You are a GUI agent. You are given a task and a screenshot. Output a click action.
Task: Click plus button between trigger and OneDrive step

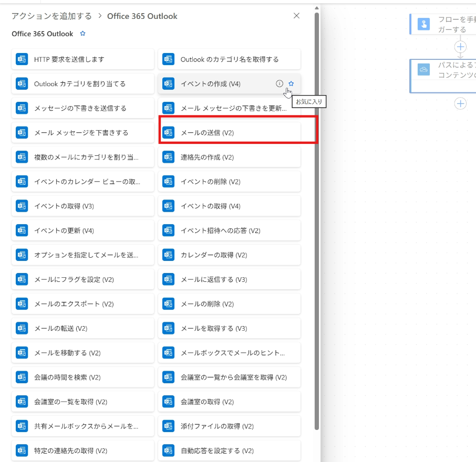click(x=460, y=47)
